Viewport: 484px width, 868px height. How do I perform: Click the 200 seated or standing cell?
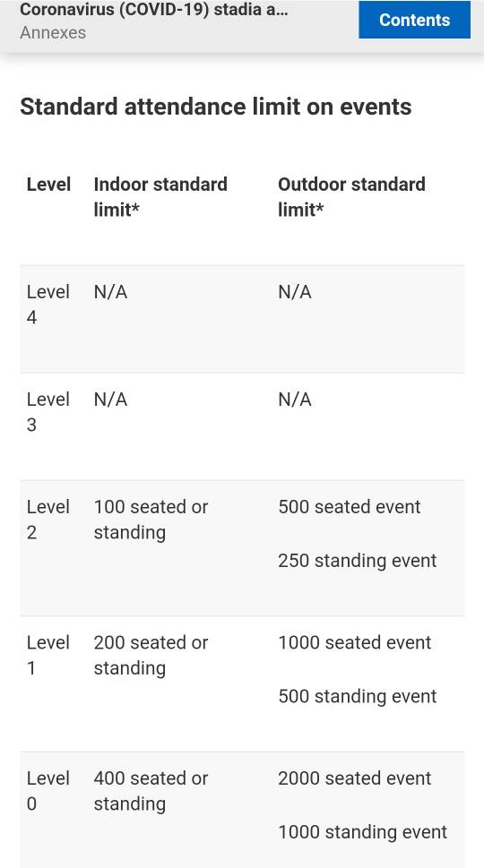tap(151, 655)
